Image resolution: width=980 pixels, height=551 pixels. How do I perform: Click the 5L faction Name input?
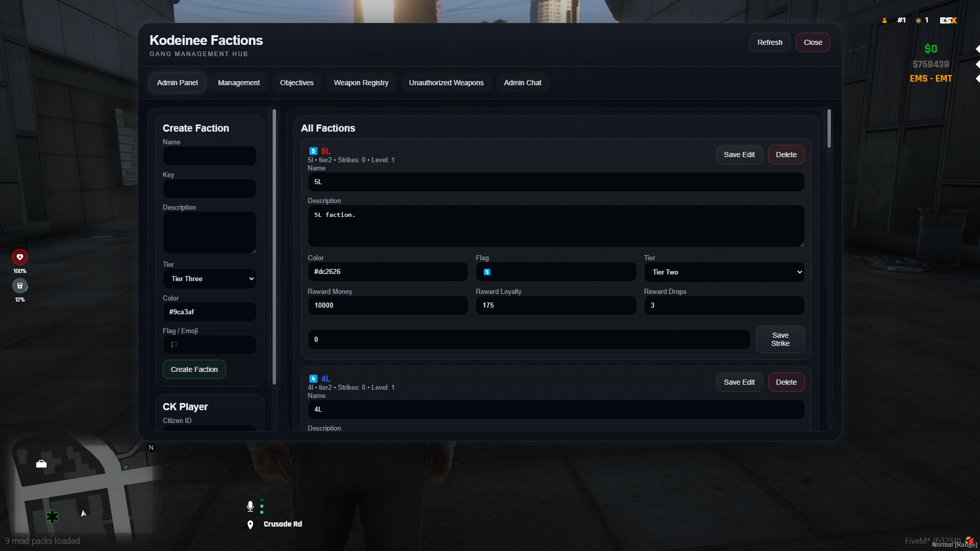pos(556,182)
